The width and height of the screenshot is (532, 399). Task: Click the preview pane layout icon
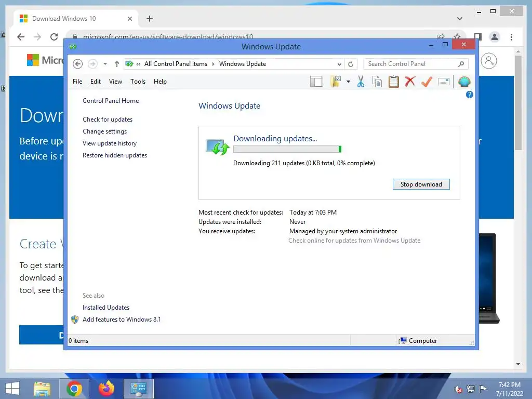[x=316, y=82]
